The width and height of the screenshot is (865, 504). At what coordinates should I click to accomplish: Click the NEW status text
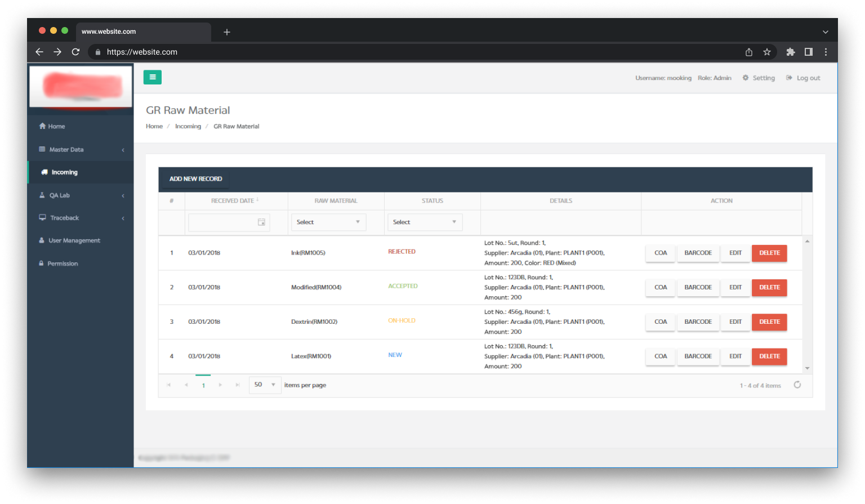[x=395, y=355]
